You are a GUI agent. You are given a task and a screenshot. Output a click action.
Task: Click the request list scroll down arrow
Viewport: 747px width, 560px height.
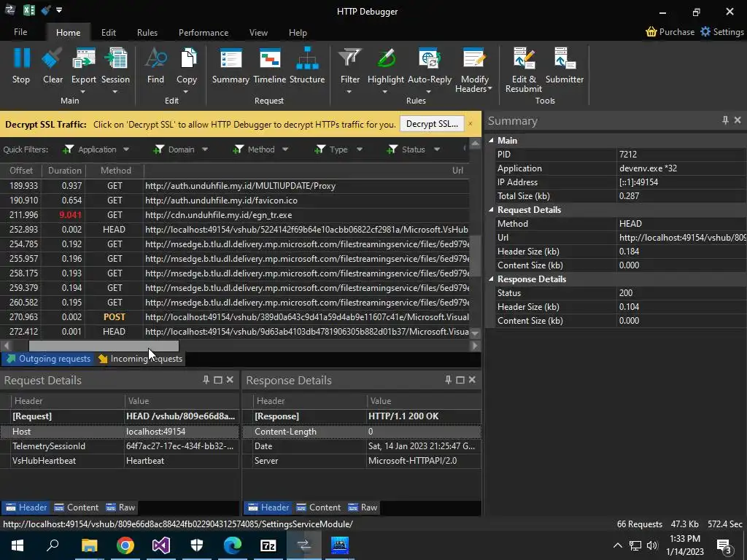click(x=474, y=333)
